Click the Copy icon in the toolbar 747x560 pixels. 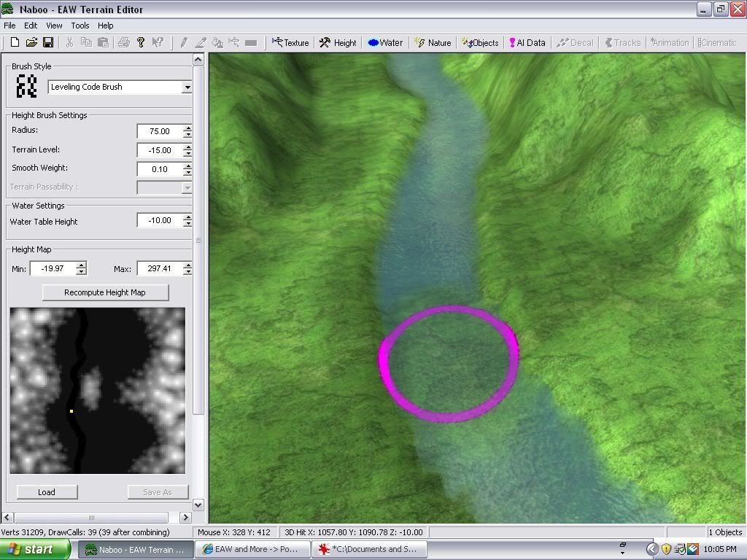click(x=86, y=42)
